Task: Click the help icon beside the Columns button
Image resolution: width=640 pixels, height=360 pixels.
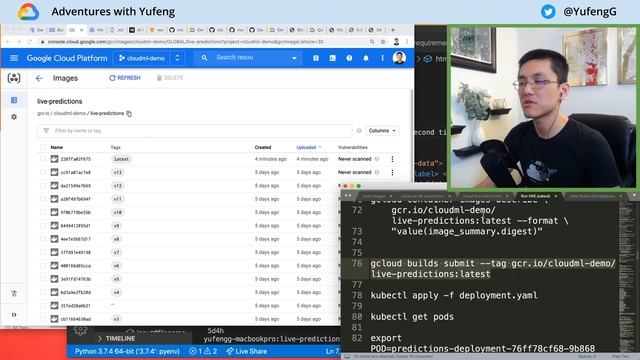Action: click(359, 131)
